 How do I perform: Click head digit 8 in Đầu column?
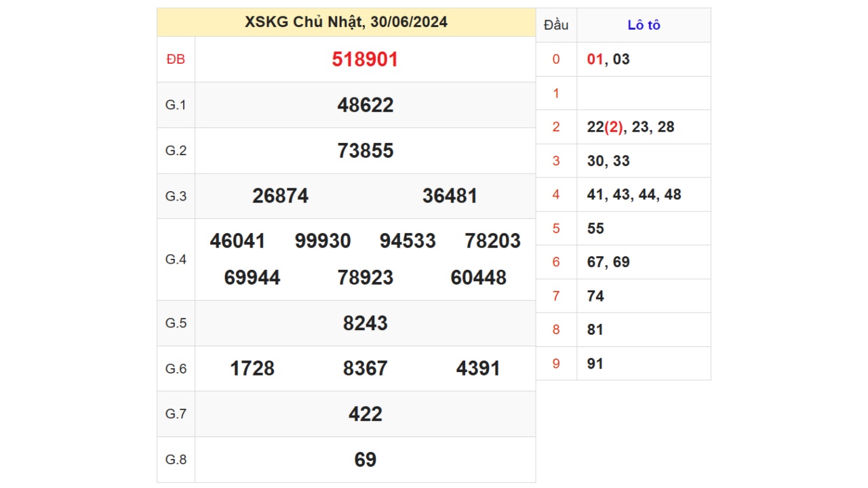(x=556, y=330)
